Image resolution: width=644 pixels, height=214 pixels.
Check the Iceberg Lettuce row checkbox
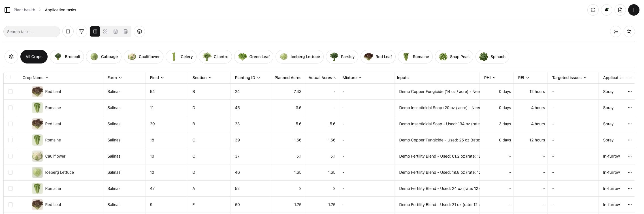[10, 172]
